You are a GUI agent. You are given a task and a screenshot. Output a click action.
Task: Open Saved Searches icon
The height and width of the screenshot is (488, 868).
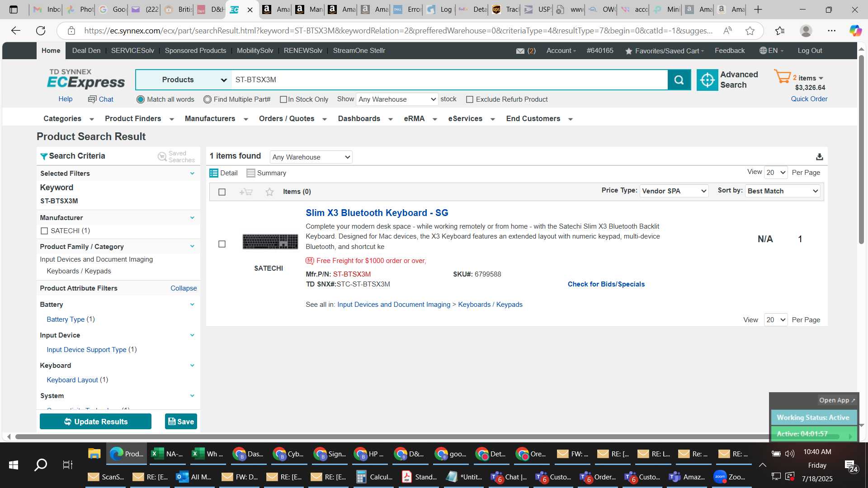point(162,156)
